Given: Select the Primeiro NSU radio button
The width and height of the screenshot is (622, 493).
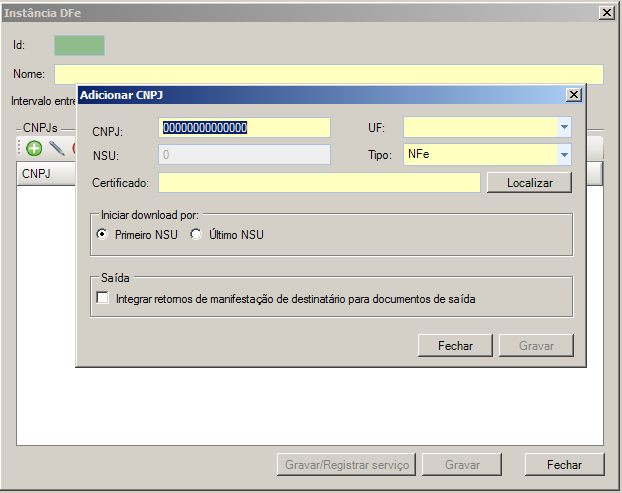Looking at the screenshot, I should pyautogui.click(x=102, y=234).
